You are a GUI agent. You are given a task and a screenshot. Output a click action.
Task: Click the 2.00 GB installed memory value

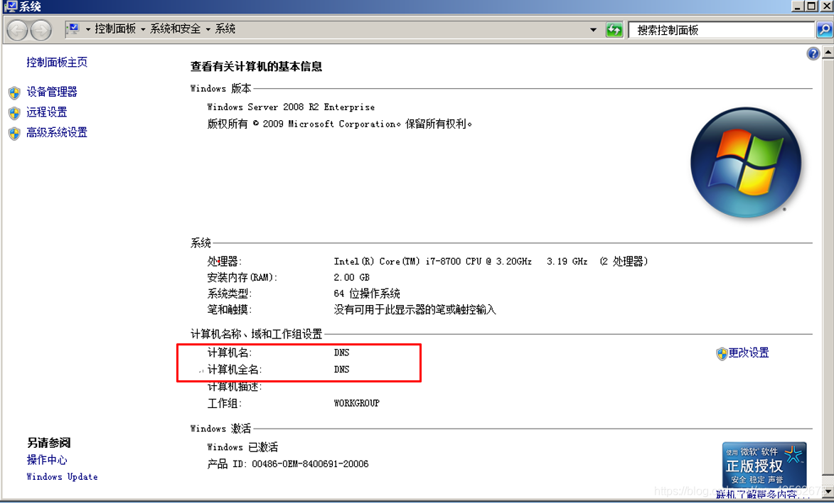(351, 277)
